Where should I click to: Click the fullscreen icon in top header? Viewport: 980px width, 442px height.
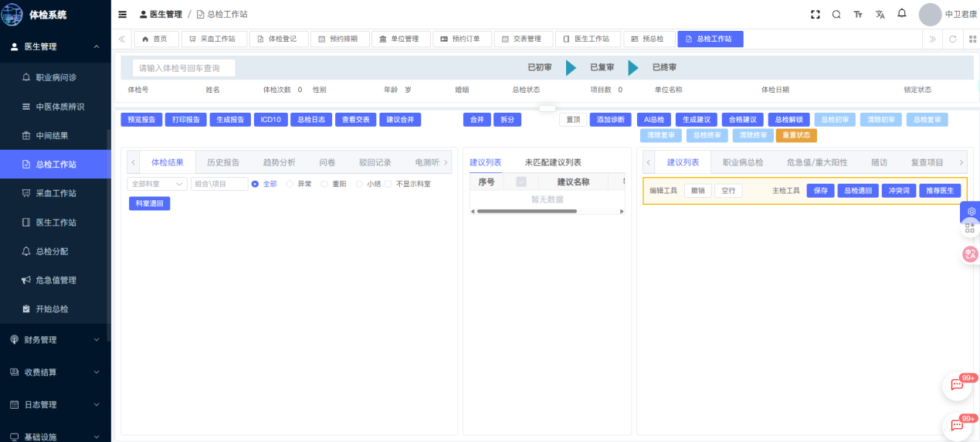(815, 15)
